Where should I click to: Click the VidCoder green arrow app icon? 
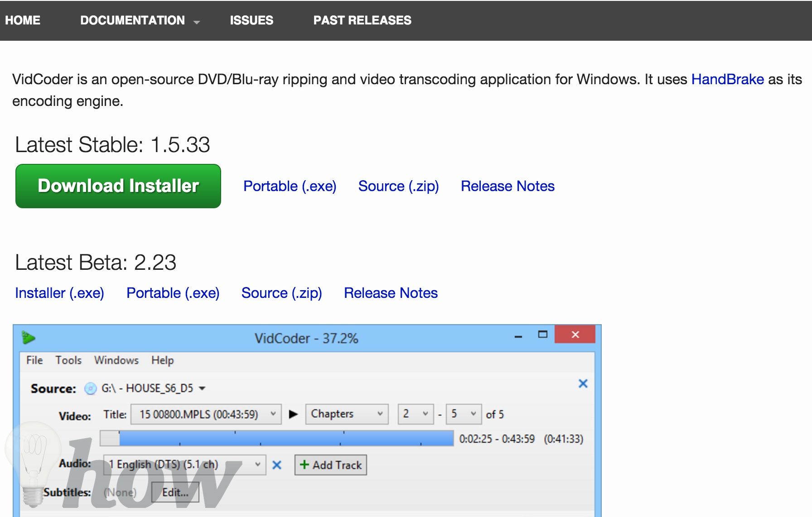tap(28, 337)
